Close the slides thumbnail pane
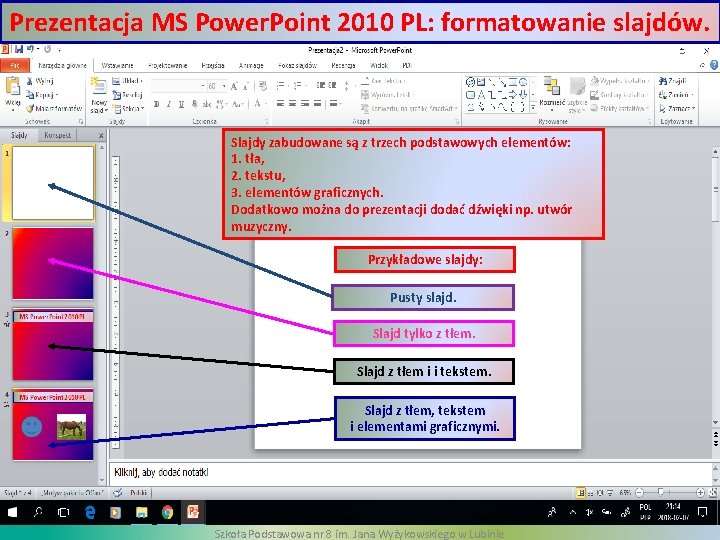This screenshot has width=720, height=540. (101, 135)
